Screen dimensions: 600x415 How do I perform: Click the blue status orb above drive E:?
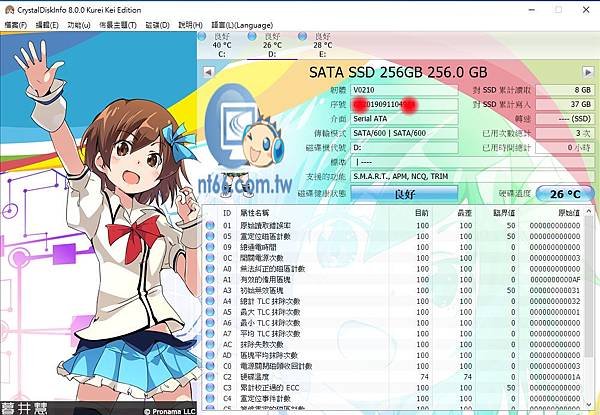pyautogui.click(x=302, y=36)
